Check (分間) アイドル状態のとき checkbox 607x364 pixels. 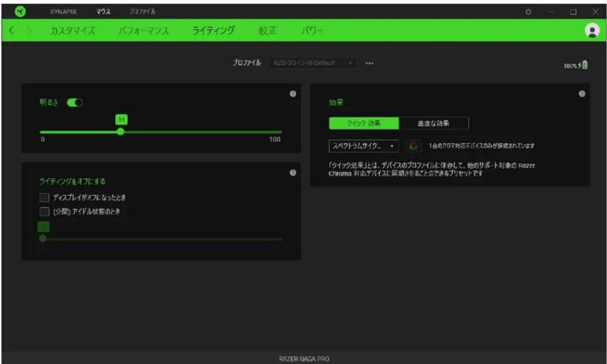click(44, 211)
